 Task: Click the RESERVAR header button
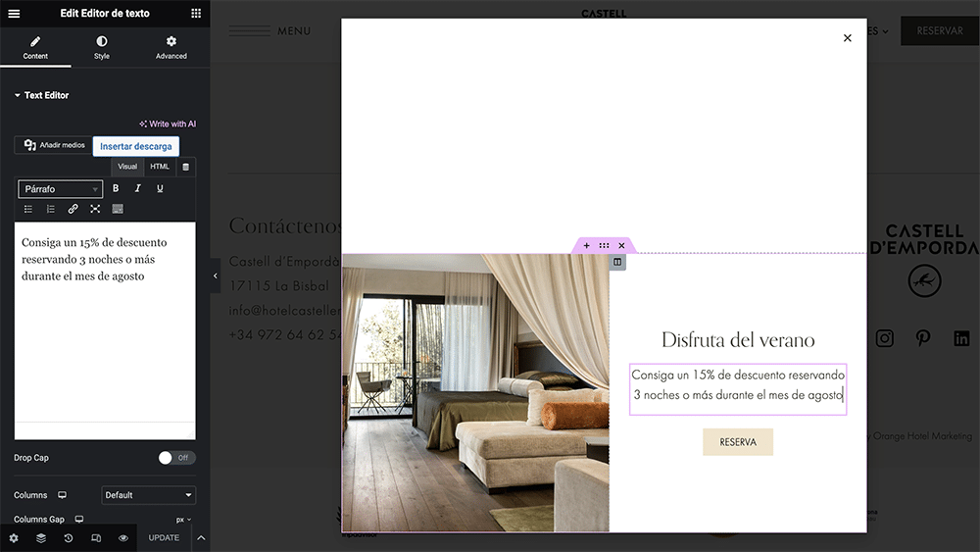(x=940, y=30)
